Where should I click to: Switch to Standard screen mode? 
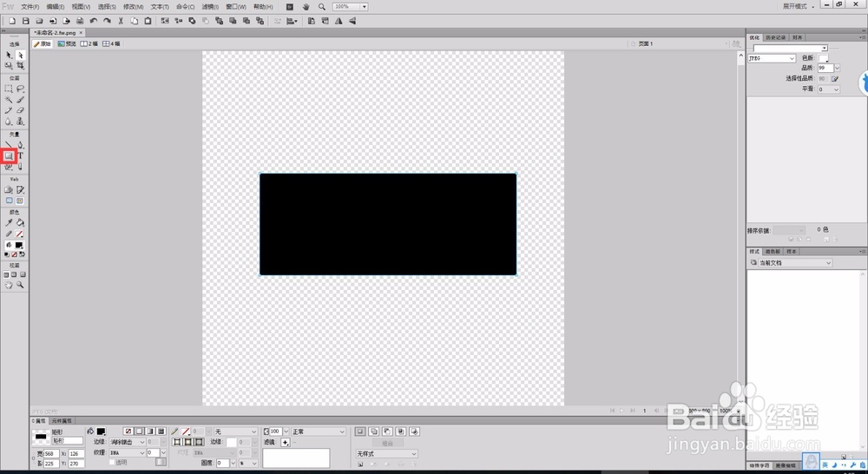[x=6, y=274]
